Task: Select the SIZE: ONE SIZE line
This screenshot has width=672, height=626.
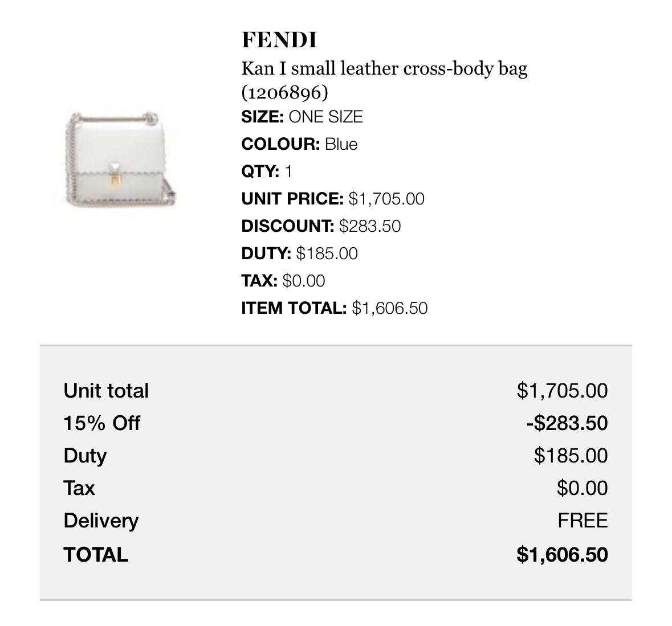Action: 302,117
